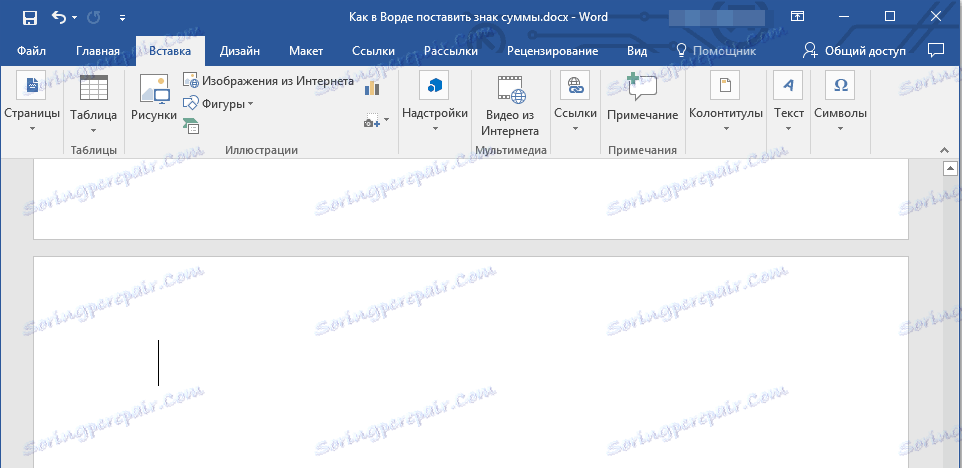Click the Колонтитулы header footer icon

point(725,85)
